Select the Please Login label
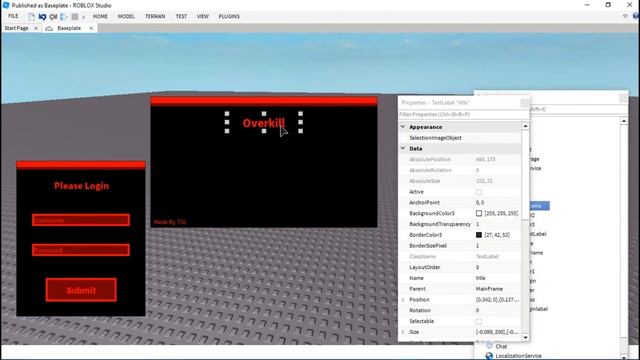Viewport: 640px width, 360px height. click(x=81, y=186)
